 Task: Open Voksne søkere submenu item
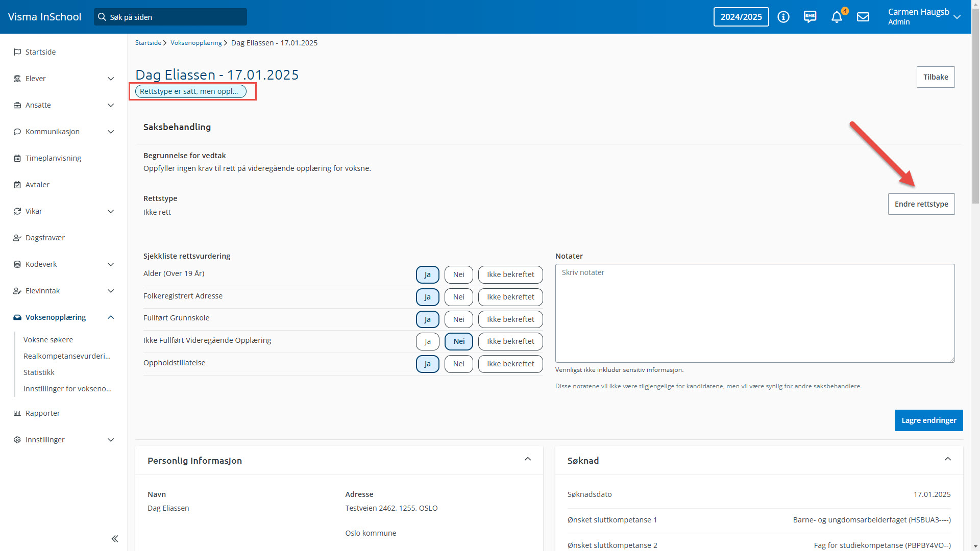48,340
